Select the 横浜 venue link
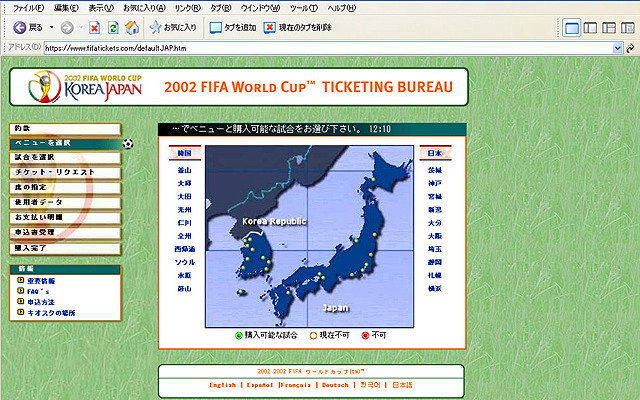 [435, 289]
